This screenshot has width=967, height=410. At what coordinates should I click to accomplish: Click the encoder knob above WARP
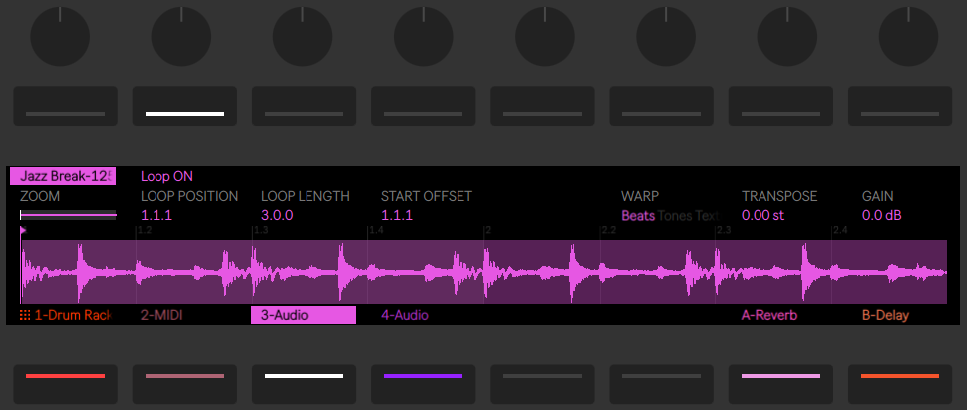click(666, 37)
